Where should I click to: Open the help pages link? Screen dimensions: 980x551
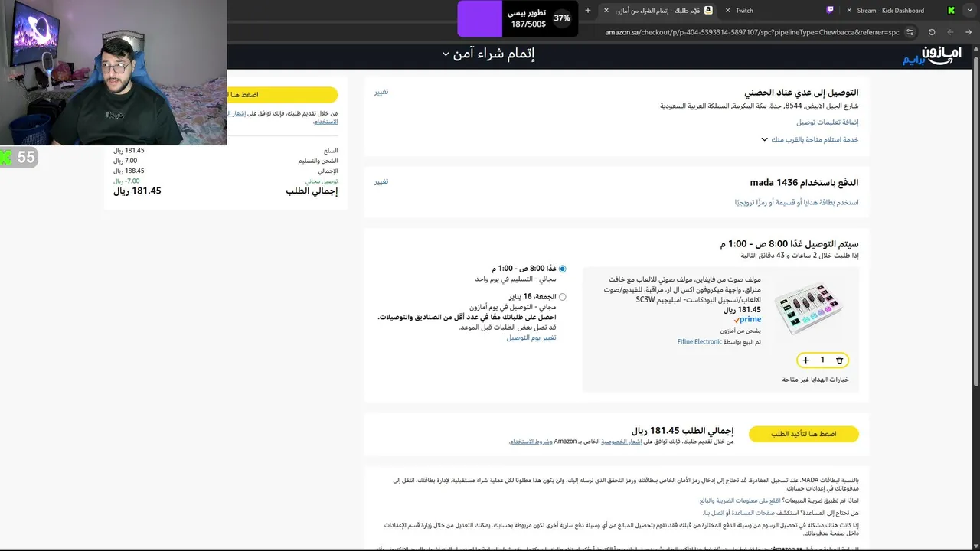click(x=754, y=513)
